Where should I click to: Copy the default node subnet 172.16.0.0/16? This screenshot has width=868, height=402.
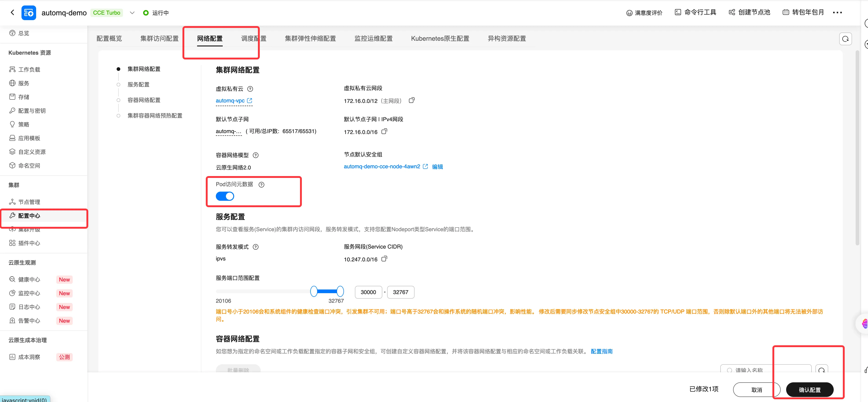tap(384, 131)
